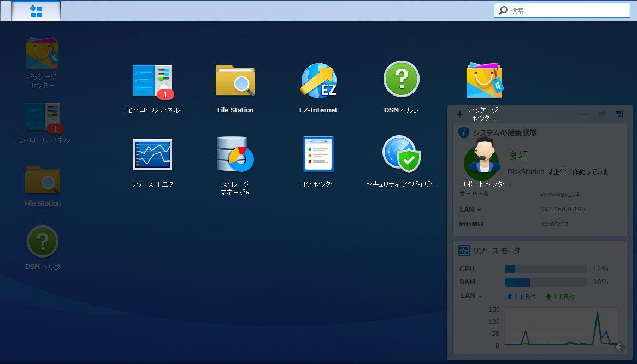Click the upload rate 1 KB/s
637x364 pixels.
[x=521, y=297]
